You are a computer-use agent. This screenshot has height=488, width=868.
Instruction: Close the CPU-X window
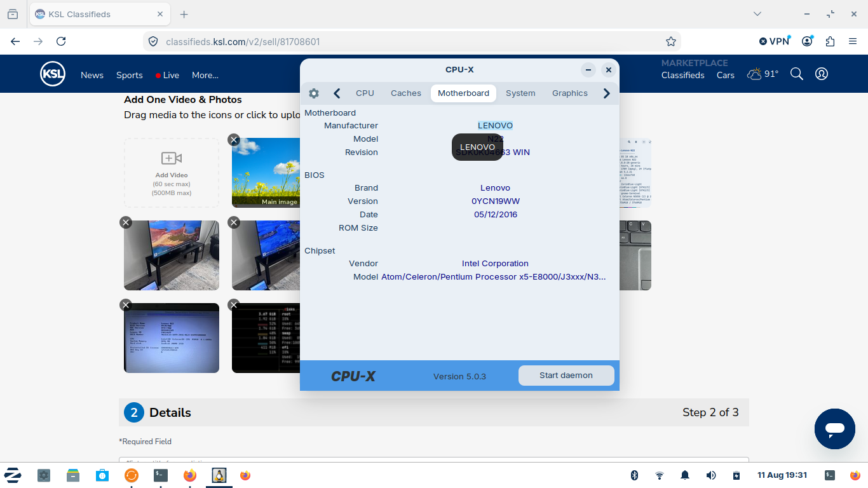pyautogui.click(x=609, y=70)
